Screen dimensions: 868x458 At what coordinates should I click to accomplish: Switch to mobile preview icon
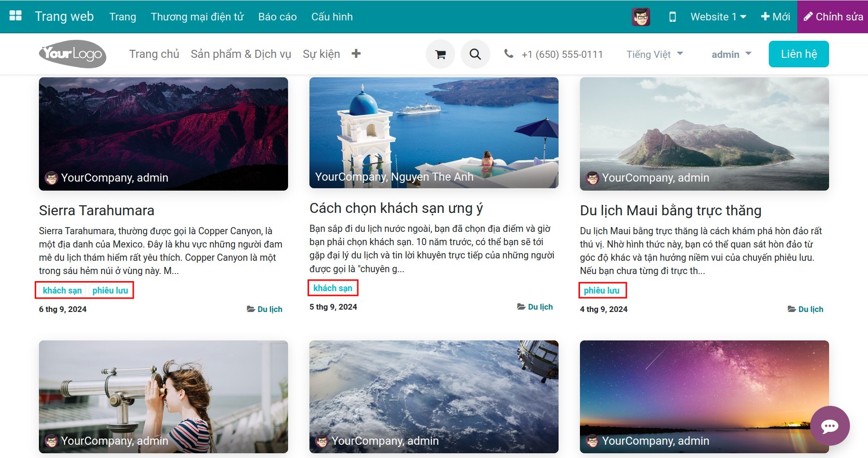[672, 17]
